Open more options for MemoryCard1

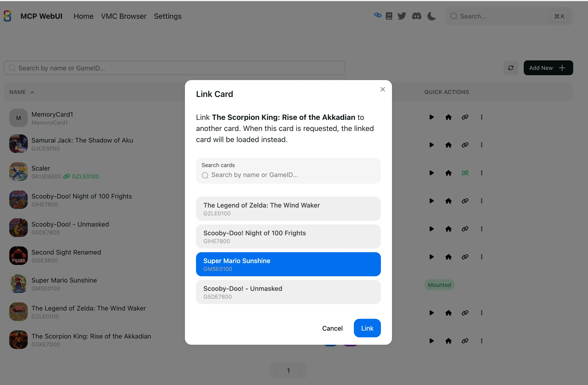[481, 117]
